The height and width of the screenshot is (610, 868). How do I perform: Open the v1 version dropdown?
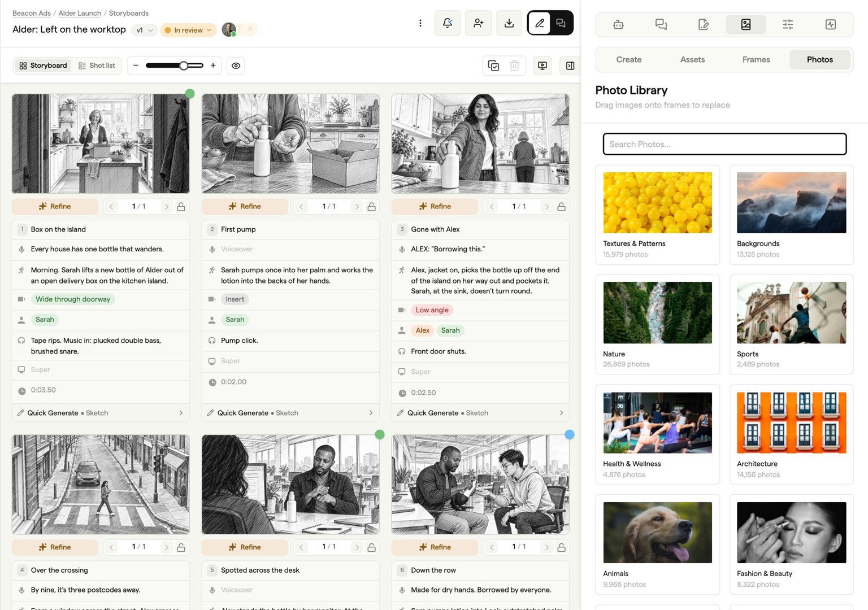coord(144,30)
